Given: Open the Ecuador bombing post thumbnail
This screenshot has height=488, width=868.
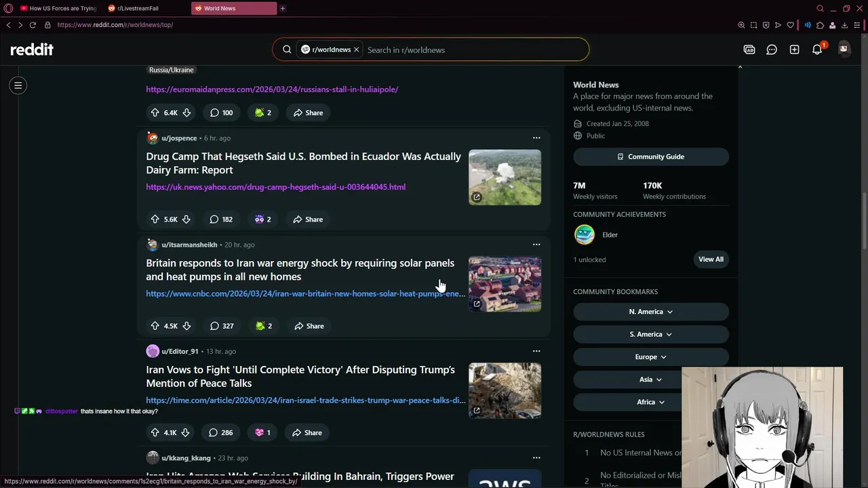Looking at the screenshot, I should (505, 177).
